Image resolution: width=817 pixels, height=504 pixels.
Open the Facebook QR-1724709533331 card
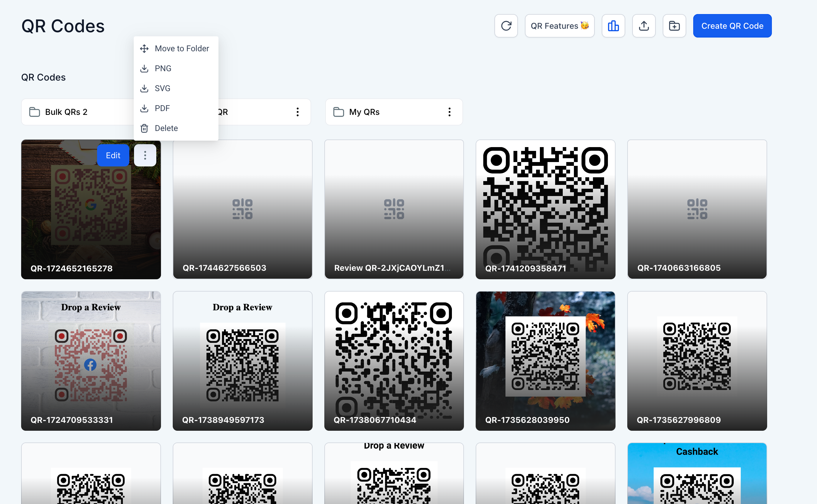click(91, 361)
